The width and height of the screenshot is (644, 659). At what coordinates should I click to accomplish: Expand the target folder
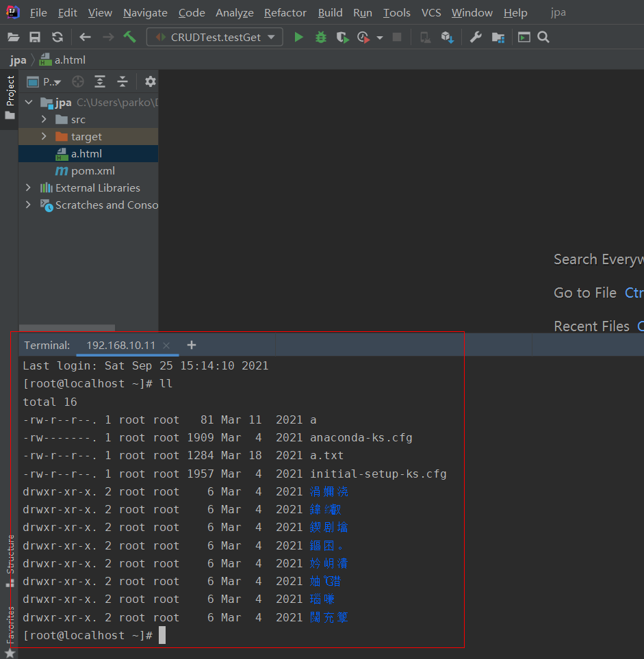pyautogui.click(x=44, y=137)
